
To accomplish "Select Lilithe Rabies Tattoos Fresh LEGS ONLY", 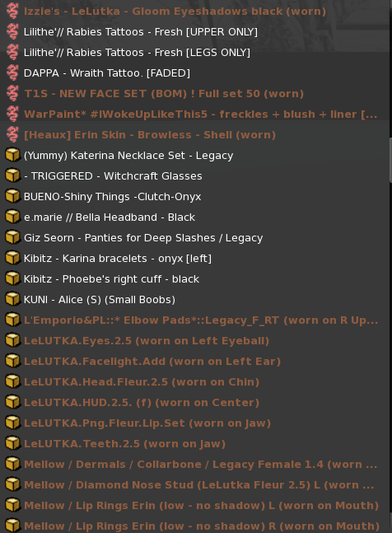I will click(x=194, y=53).
